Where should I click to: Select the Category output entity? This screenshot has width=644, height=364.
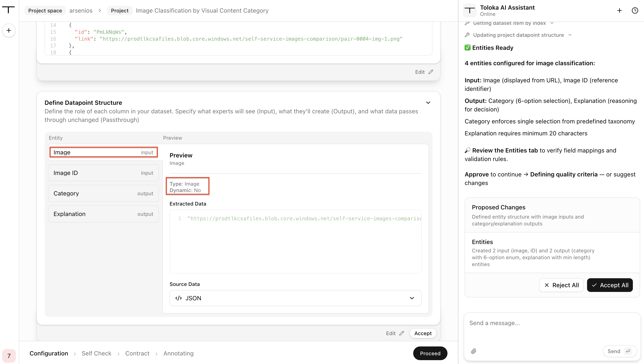pyautogui.click(x=103, y=194)
